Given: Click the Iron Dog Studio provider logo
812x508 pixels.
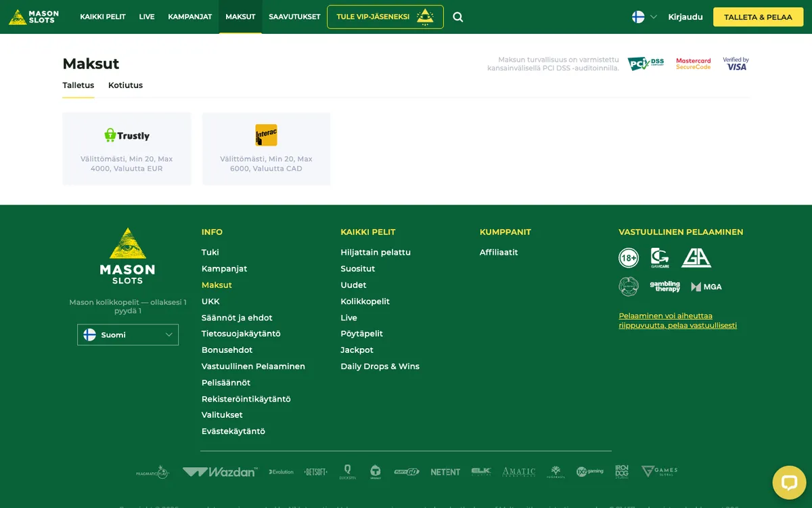Looking at the screenshot, I should click(622, 472).
